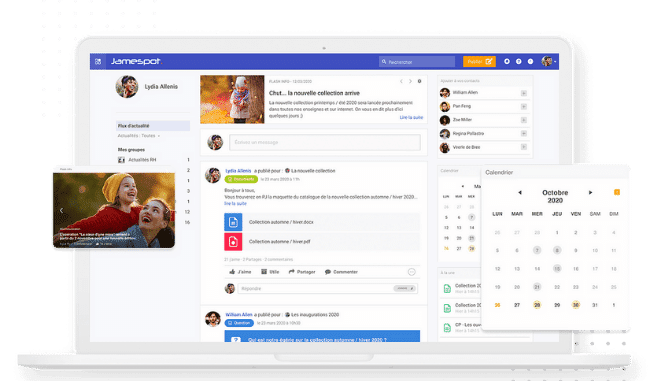Click 'lire la suite' under the post text
The width and height of the screenshot is (661, 381).
pyautogui.click(x=235, y=204)
